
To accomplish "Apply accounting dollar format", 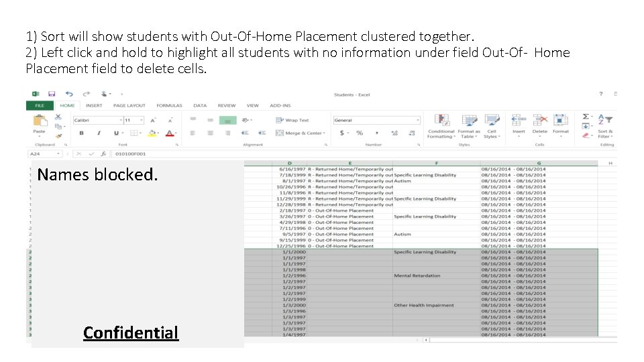I will tap(341, 133).
